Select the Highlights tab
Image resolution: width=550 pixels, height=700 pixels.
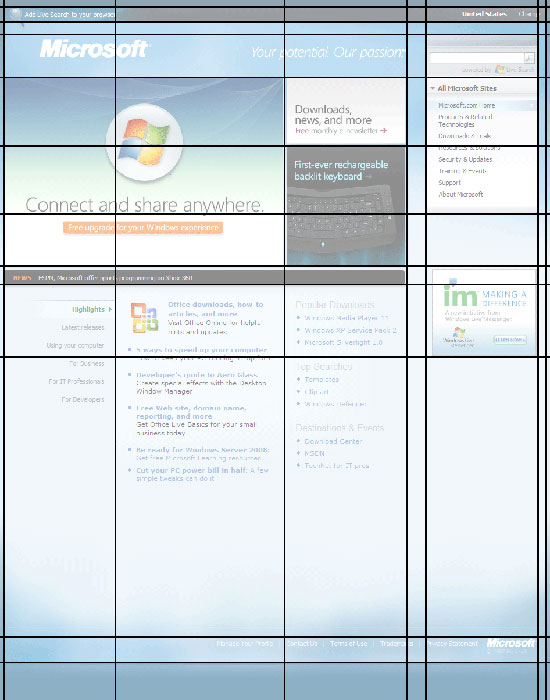tap(88, 309)
